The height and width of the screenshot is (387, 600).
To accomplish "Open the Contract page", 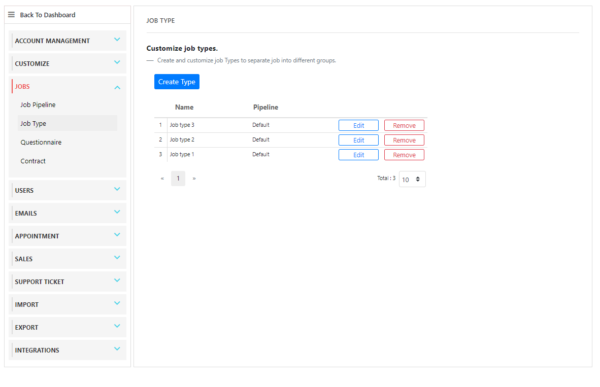I will pos(33,161).
